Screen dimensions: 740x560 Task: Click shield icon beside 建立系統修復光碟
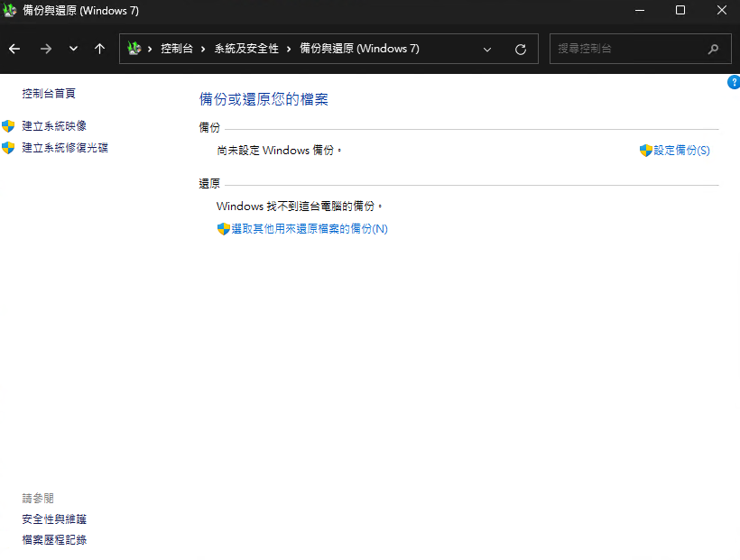[8, 148]
